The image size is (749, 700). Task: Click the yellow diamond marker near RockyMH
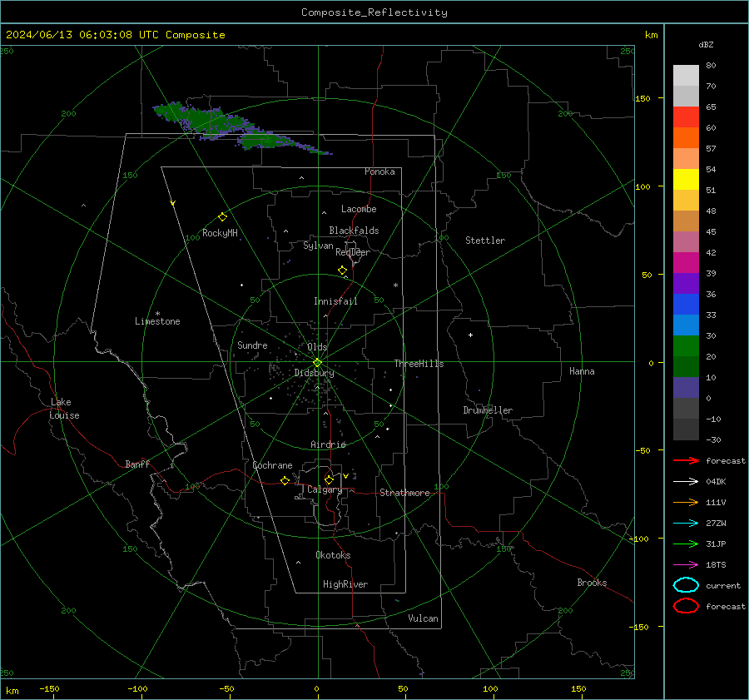(x=222, y=217)
